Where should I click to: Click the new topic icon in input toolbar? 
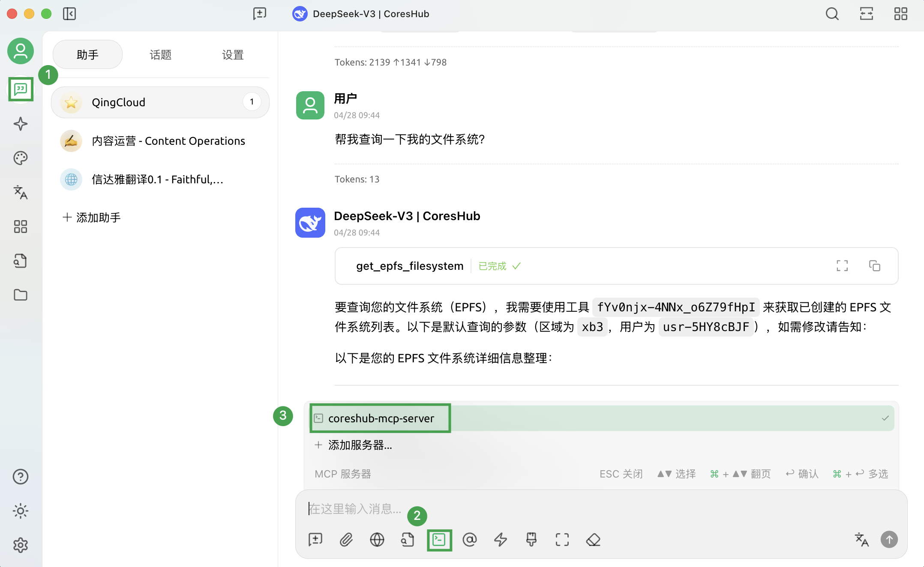point(315,540)
